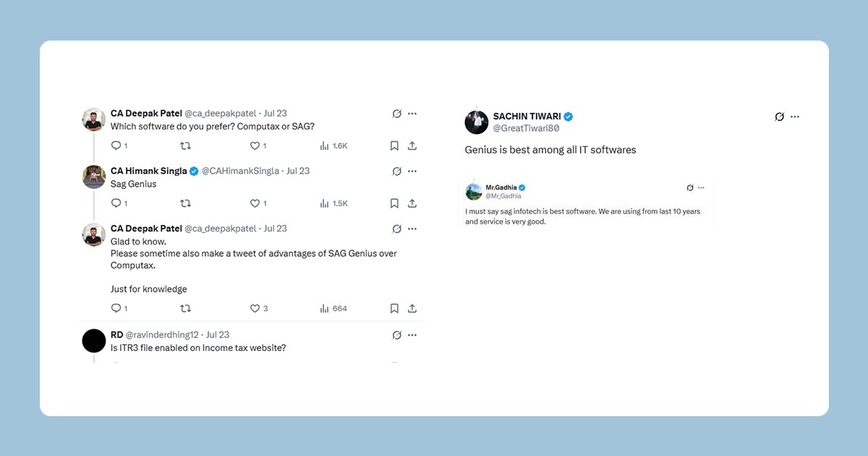The image size is (868, 456).
Task: Open Sachin Tiwari's profile picture
Action: point(477,122)
